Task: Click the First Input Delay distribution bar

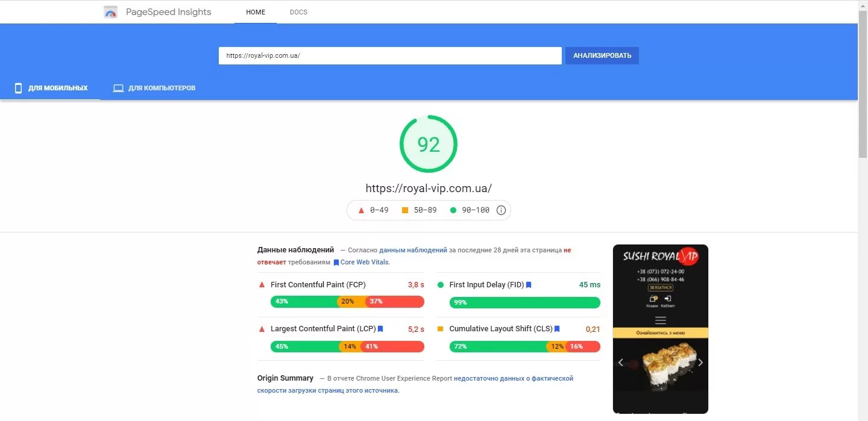Action: click(x=525, y=302)
